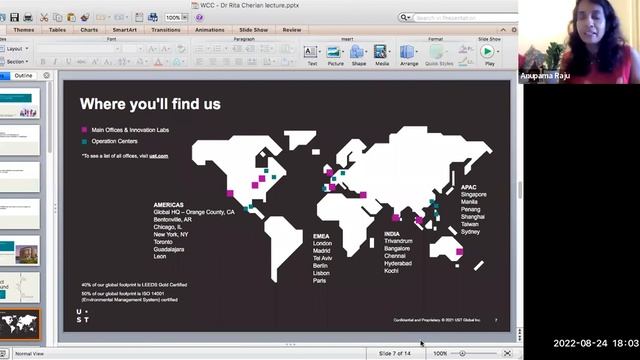Screen dimensions: 640x360
Task: Click the Save floppy disk icon
Action: (x=14, y=17)
